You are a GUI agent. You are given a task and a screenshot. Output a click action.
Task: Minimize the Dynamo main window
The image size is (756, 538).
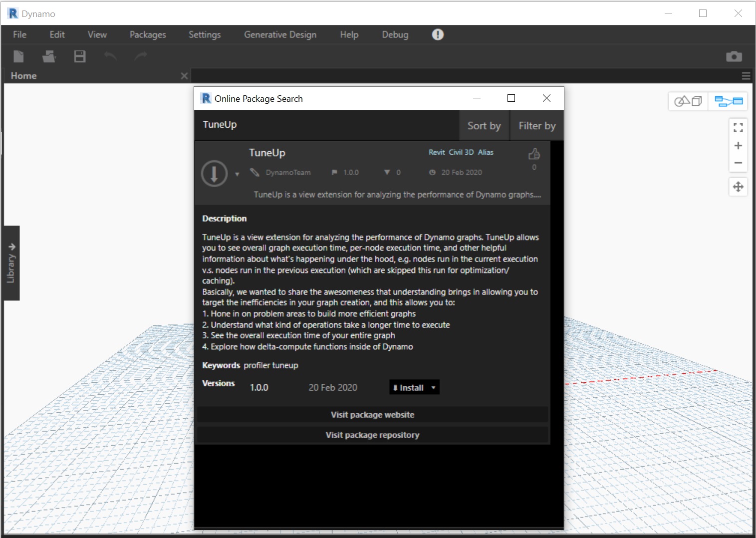tap(669, 13)
